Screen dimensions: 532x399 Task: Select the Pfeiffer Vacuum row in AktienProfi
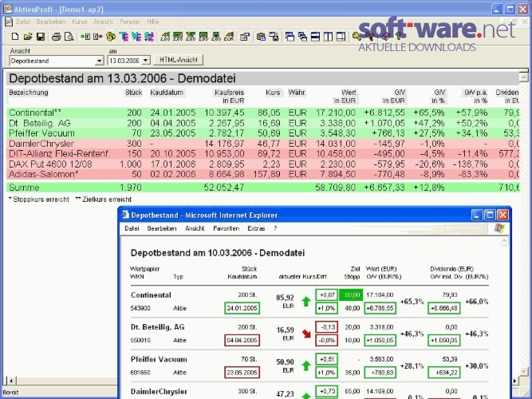pos(263,133)
